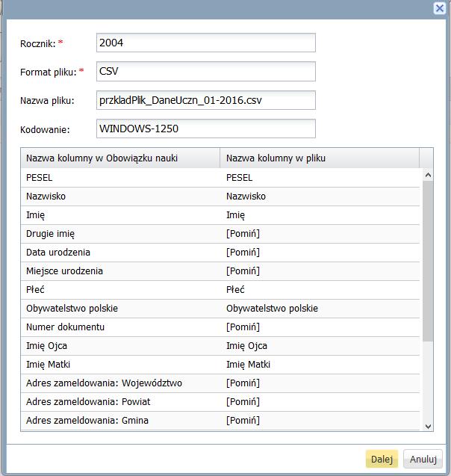Click the Anuluj button

[x=423, y=459]
